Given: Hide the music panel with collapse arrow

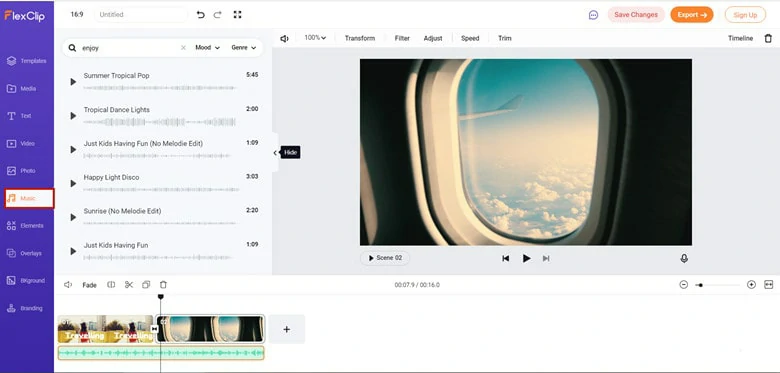Looking at the screenshot, I should point(275,153).
